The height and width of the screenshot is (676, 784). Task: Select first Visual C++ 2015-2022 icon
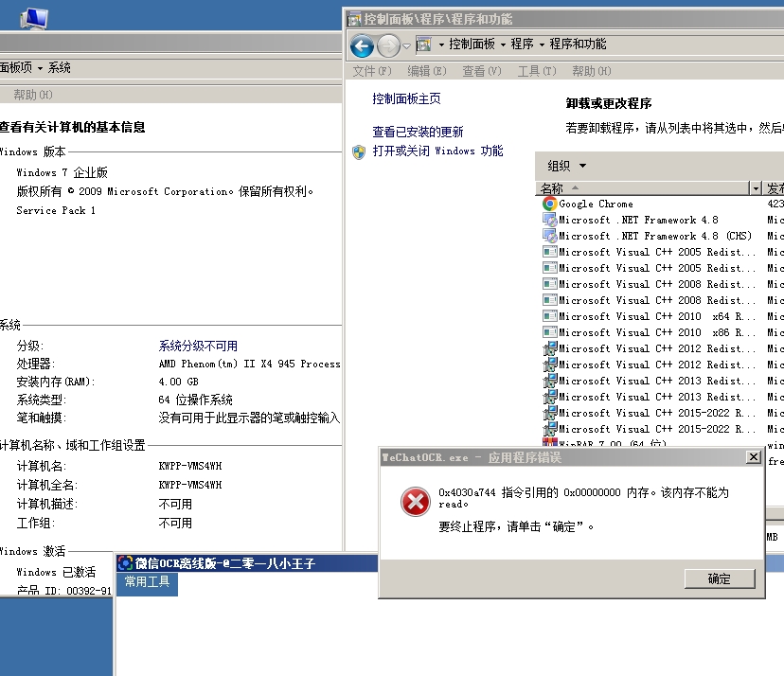[x=549, y=413]
